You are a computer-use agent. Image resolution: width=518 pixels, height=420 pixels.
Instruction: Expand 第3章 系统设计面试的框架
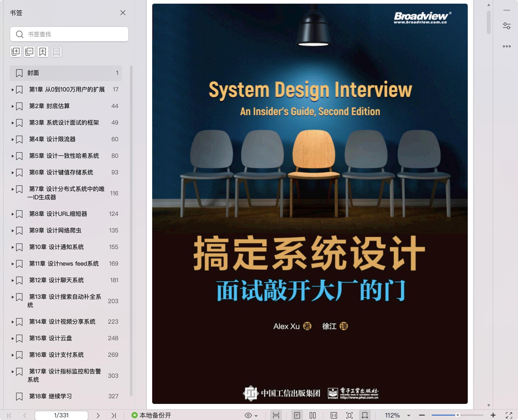pos(13,123)
